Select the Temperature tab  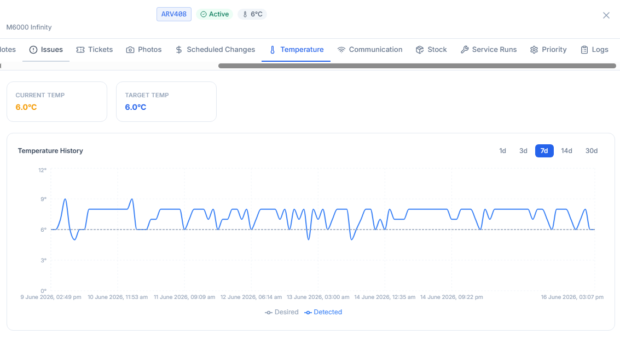[296, 50]
